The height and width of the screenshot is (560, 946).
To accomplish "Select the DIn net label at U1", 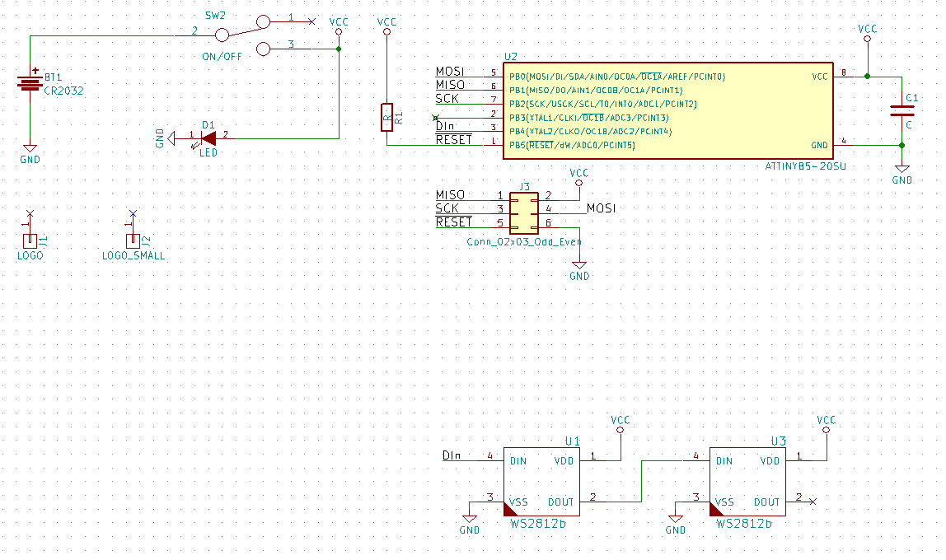I will (x=452, y=455).
